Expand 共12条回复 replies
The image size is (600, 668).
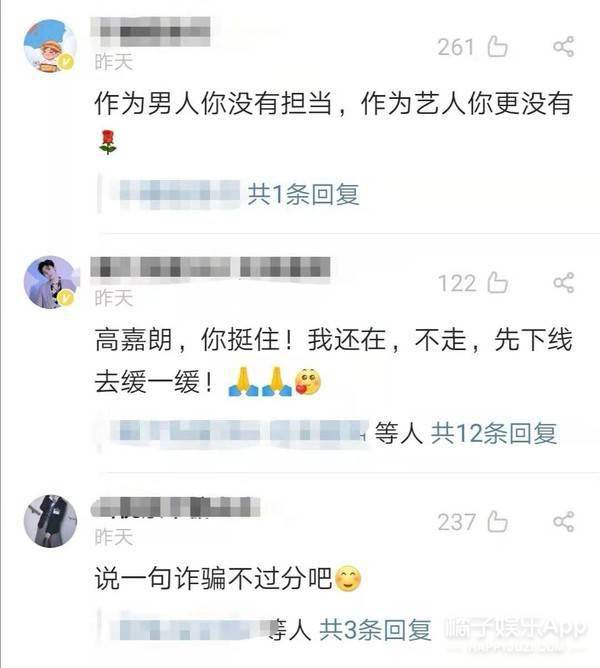pos(494,434)
